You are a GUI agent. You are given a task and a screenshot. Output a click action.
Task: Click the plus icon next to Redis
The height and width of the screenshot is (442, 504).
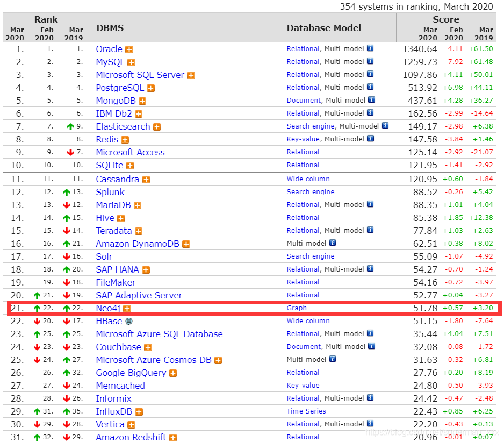coord(125,140)
